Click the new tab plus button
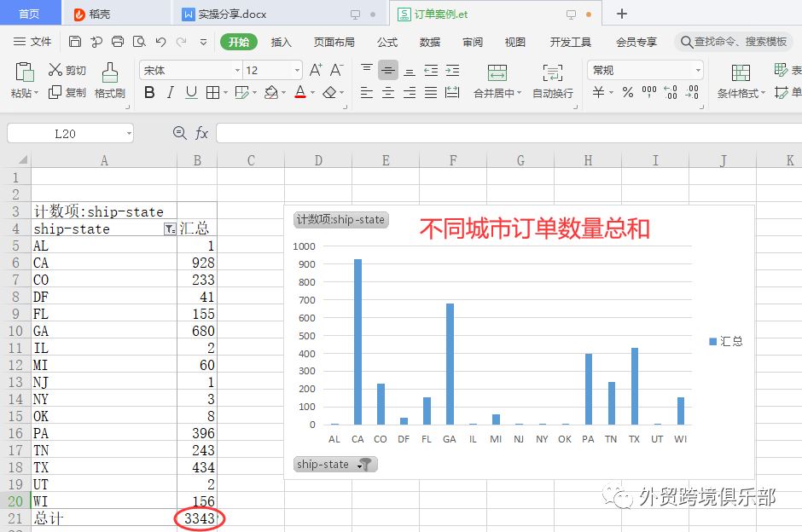This screenshot has width=802, height=532. [x=621, y=14]
